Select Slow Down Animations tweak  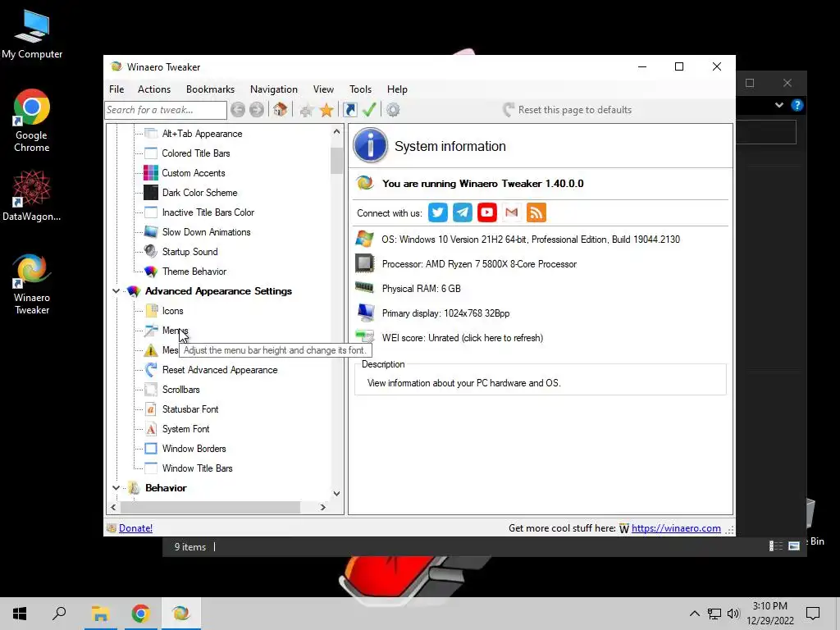[x=206, y=232]
